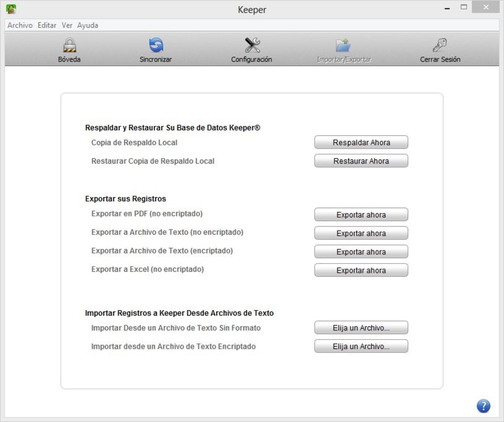Screen dimensions: 504x422
Task: Open Configuración wrench and screwdriver icon
Action: 252,45
